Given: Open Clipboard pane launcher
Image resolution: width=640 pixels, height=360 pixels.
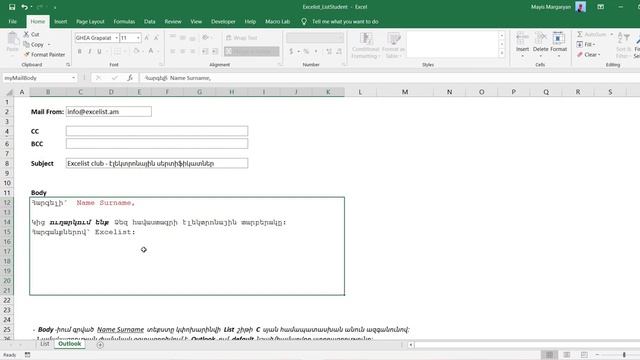Looking at the screenshot, I should pos(68,64).
